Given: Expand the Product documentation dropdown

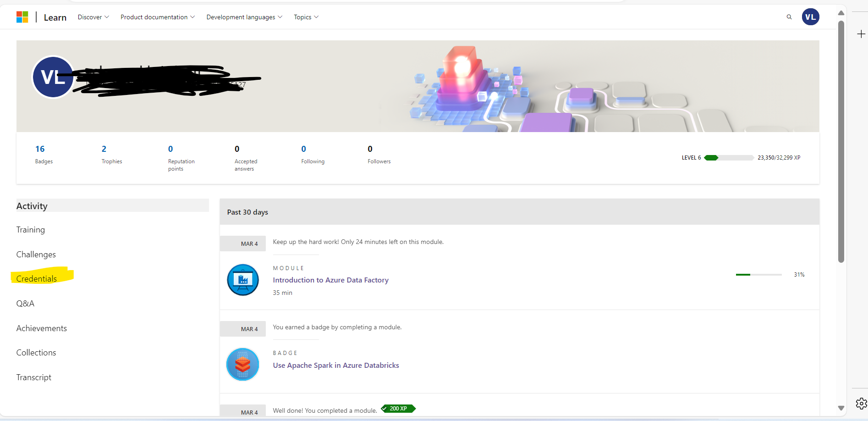Looking at the screenshot, I should tap(158, 17).
